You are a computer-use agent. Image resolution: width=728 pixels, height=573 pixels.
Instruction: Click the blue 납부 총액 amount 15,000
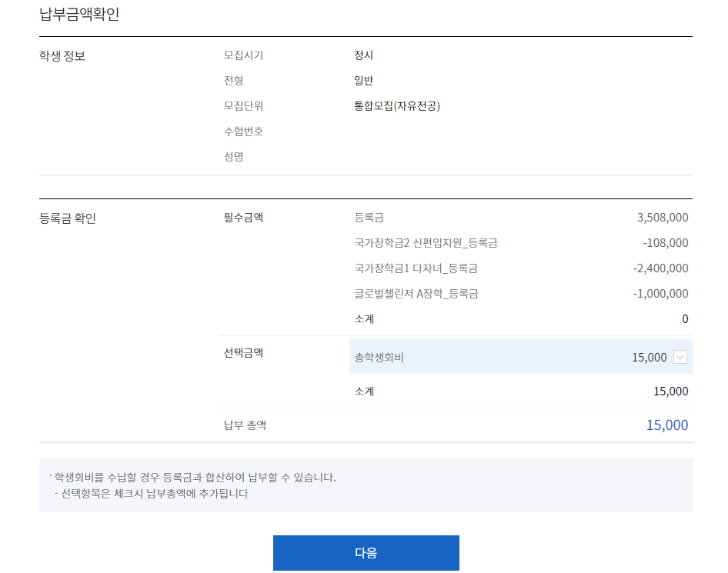click(666, 425)
